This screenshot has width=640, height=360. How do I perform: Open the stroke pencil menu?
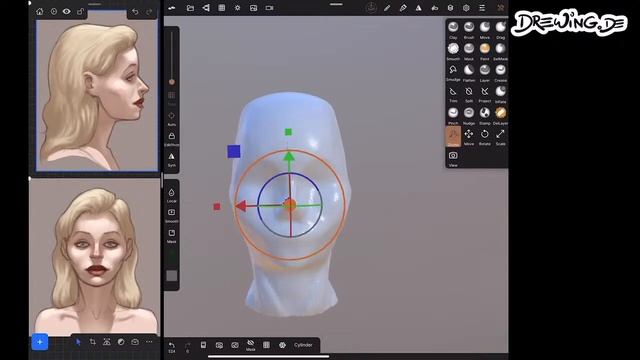pos(387,8)
